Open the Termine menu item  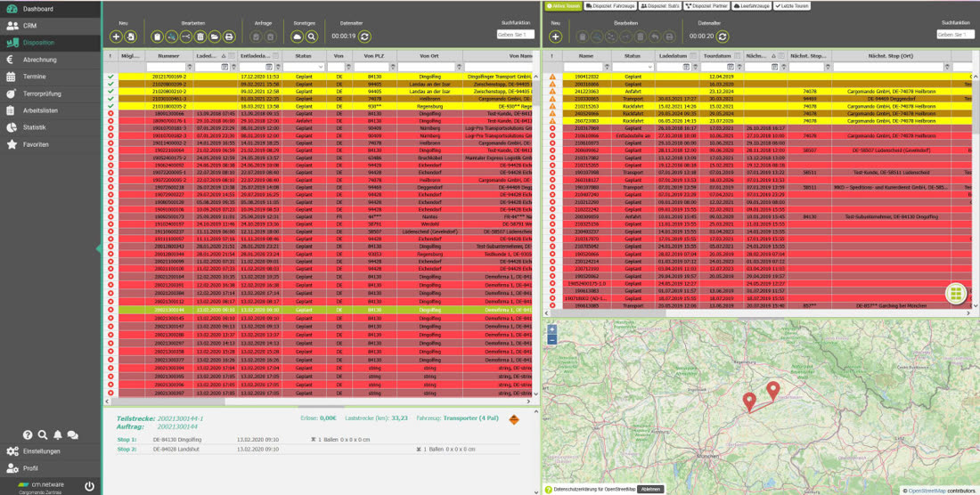click(50, 77)
